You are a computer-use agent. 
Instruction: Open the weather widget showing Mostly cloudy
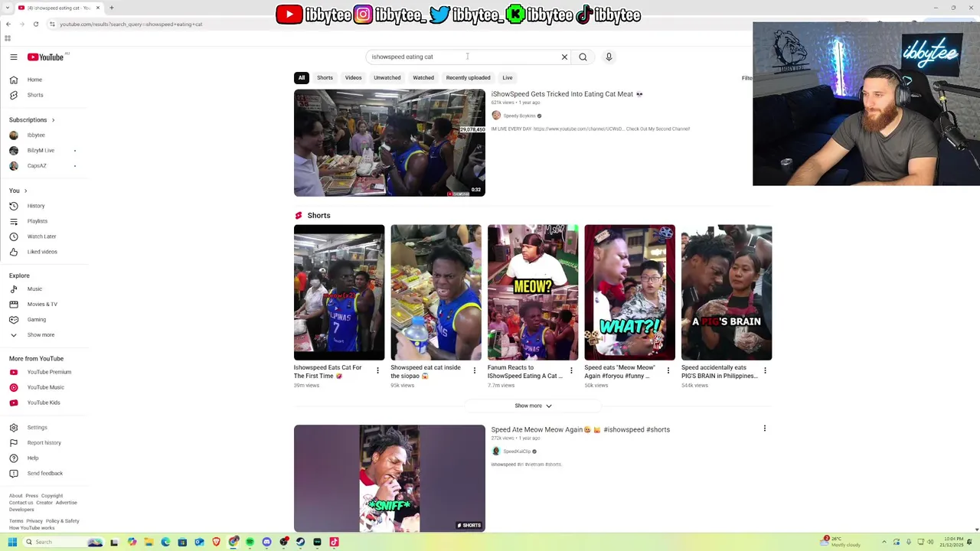click(x=841, y=542)
